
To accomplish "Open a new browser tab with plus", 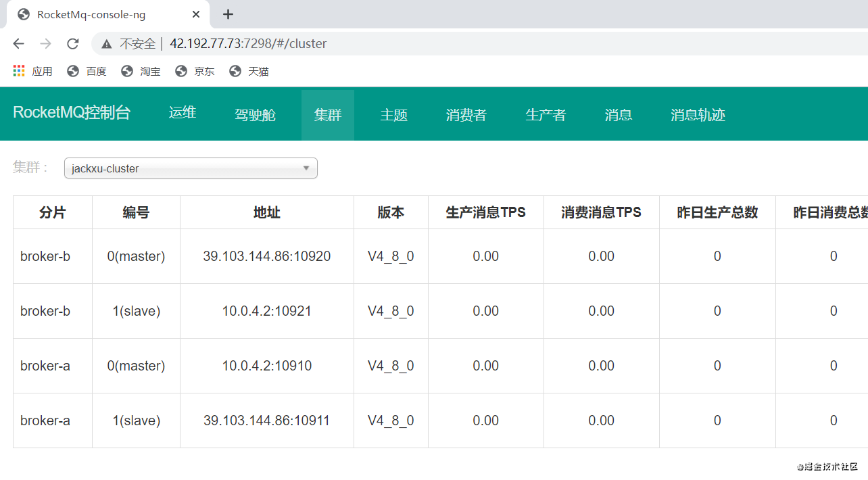I will tap(228, 14).
